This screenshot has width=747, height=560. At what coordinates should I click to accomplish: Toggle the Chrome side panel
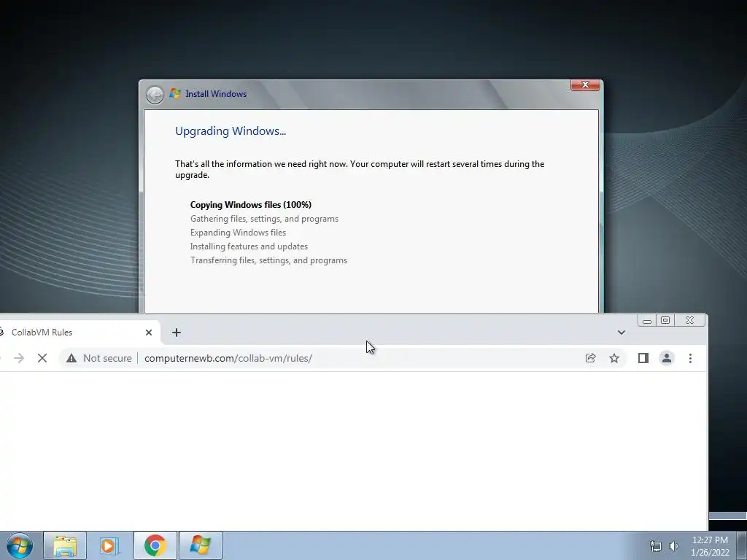(643, 358)
